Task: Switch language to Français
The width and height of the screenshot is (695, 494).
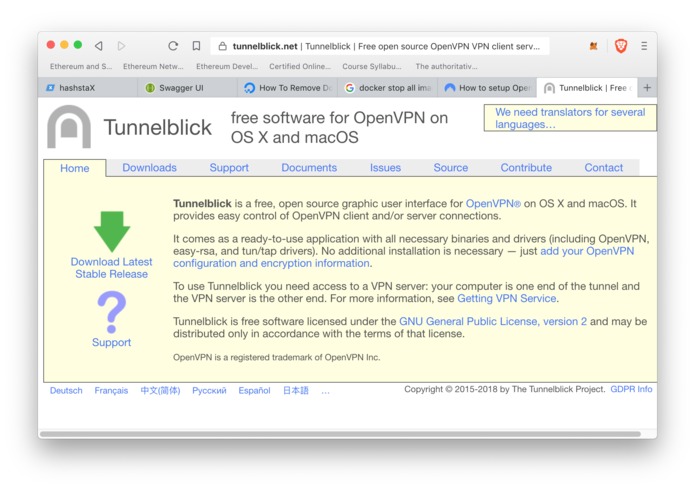Action: coord(111,390)
